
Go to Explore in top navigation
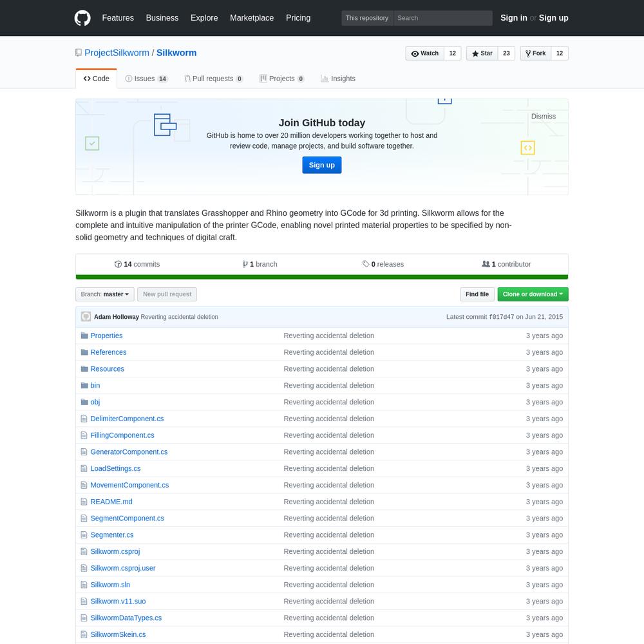click(204, 18)
